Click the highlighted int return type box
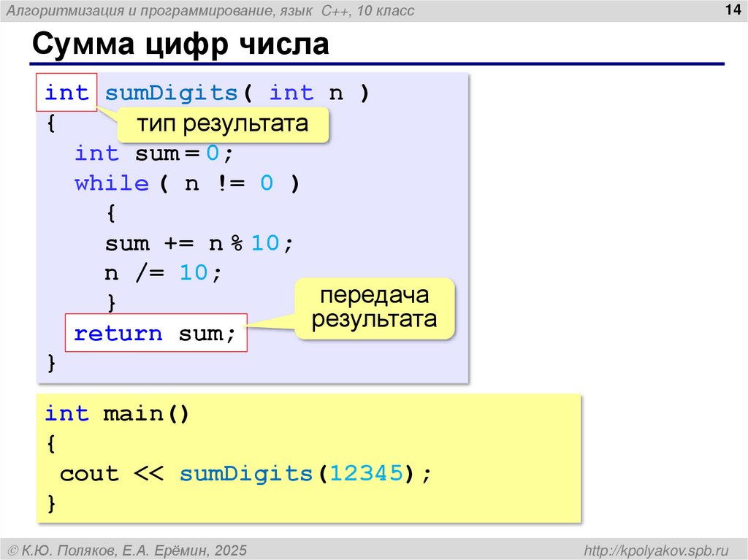The height and width of the screenshot is (560, 748). (66, 93)
